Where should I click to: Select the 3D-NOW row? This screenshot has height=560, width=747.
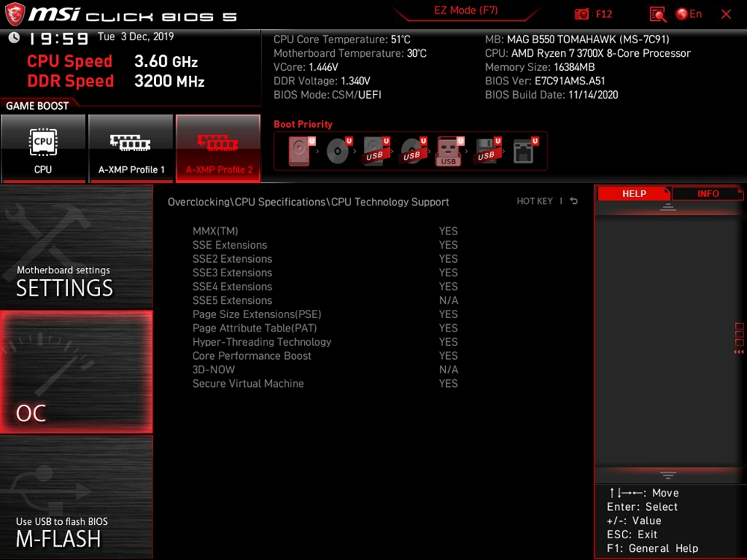pyautogui.click(x=325, y=369)
